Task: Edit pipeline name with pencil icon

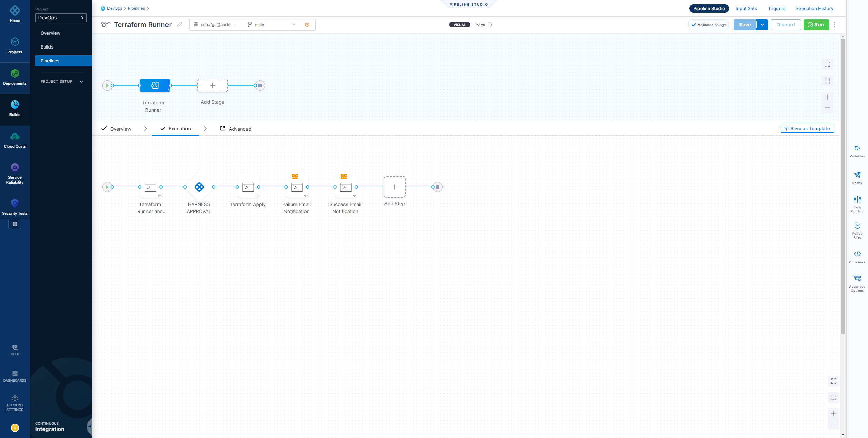Action: click(179, 24)
